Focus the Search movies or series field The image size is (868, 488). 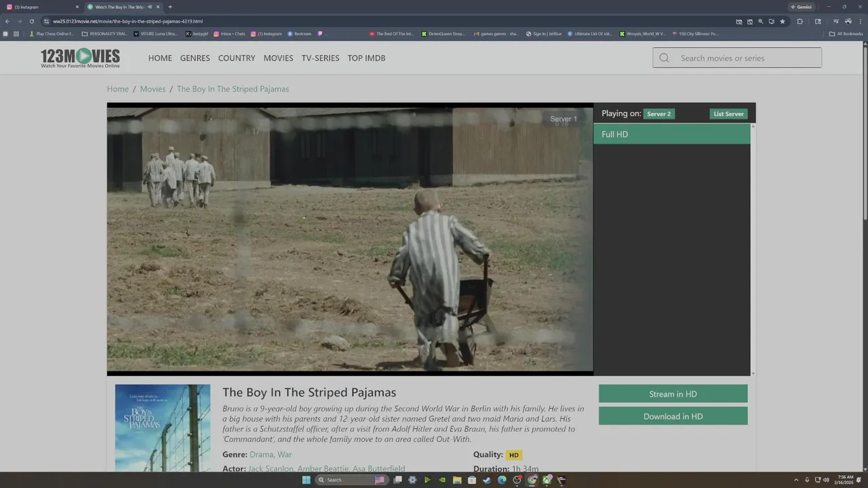(x=737, y=58)
